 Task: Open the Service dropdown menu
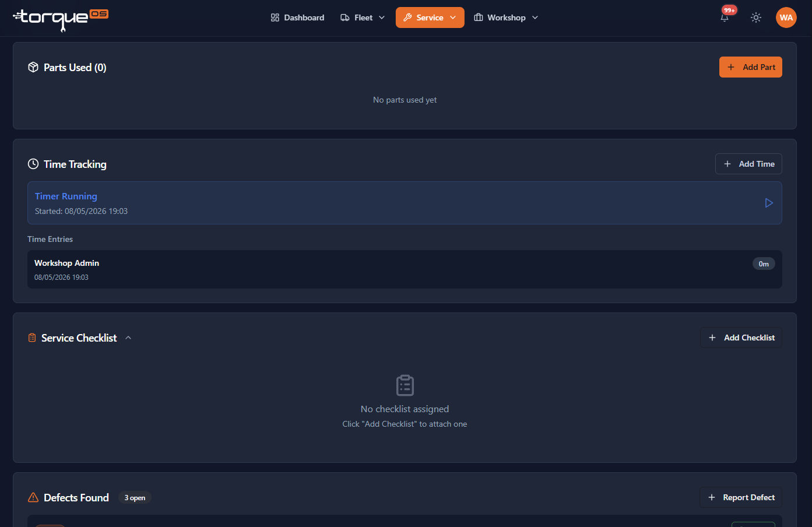430,17
